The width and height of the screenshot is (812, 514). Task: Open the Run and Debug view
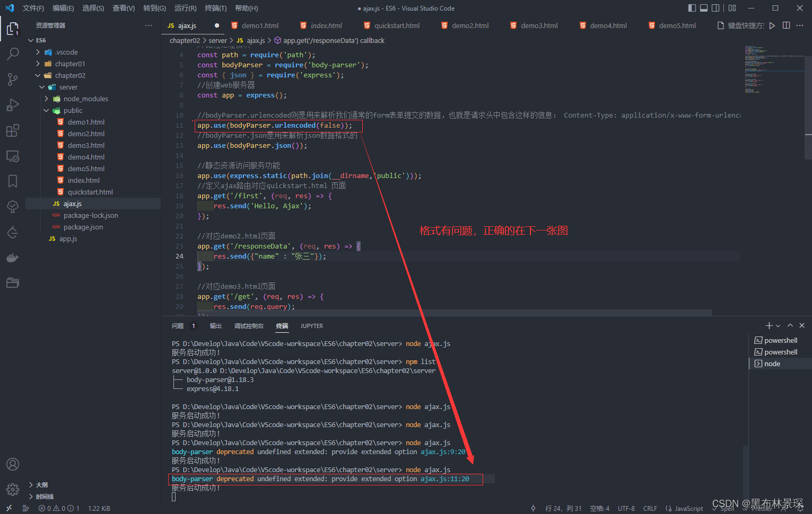coord(13,105)
